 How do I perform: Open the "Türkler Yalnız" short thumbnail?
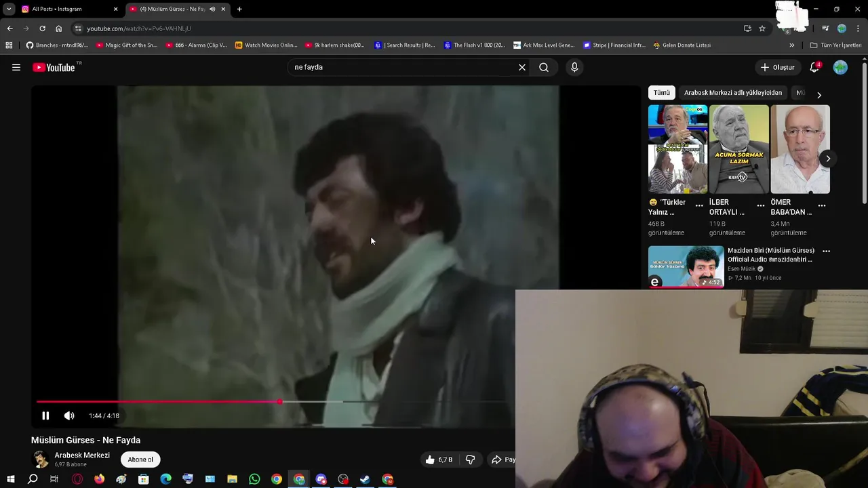coord(677,149)
